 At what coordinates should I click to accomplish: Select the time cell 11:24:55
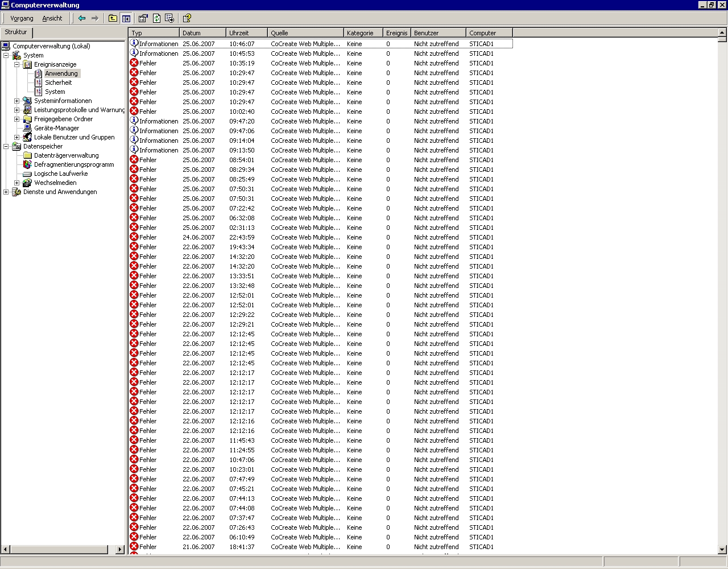coord(242,450)
